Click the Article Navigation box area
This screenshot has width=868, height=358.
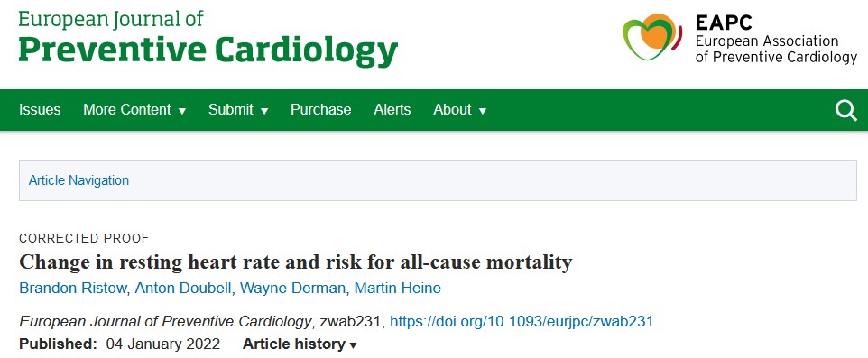coord(438,180)
